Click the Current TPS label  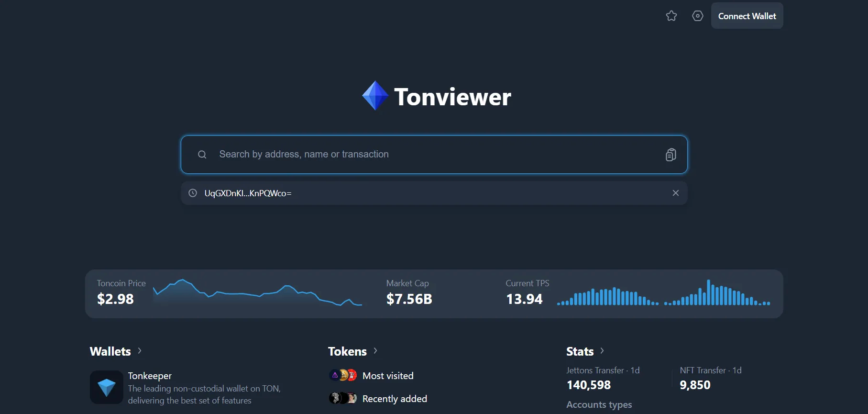click(527, 283)
